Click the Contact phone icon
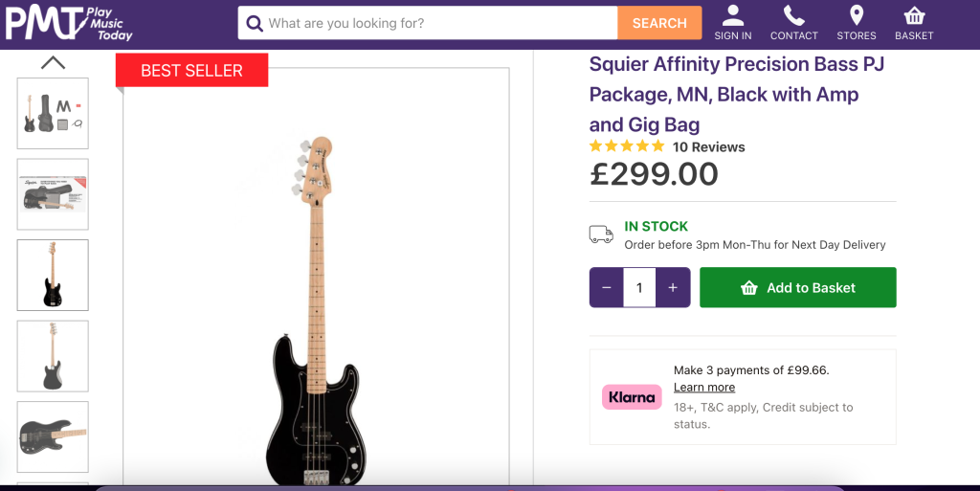980x491 pixels. (x=793, y=16)
